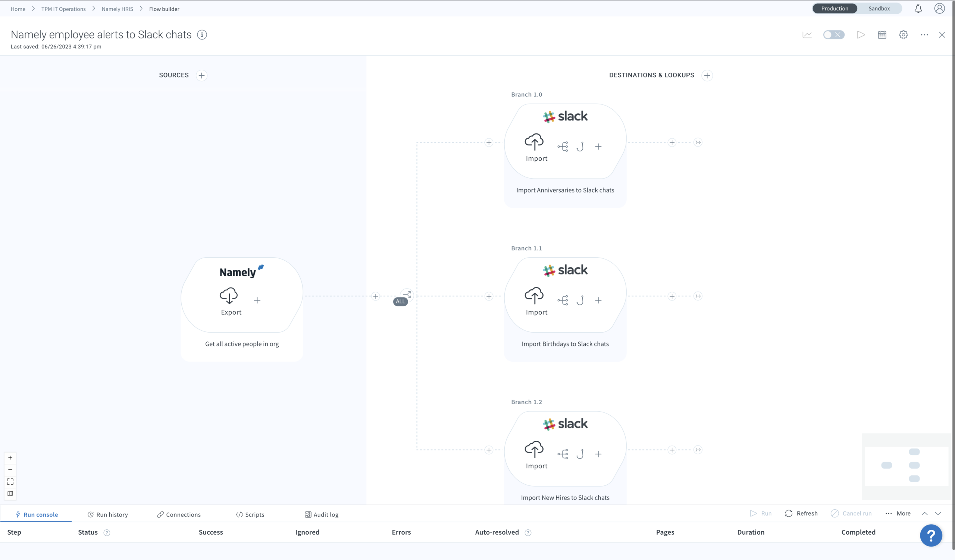The image size is (955, 560).
Task: Zoom in on the canvas
Action: 10,458
